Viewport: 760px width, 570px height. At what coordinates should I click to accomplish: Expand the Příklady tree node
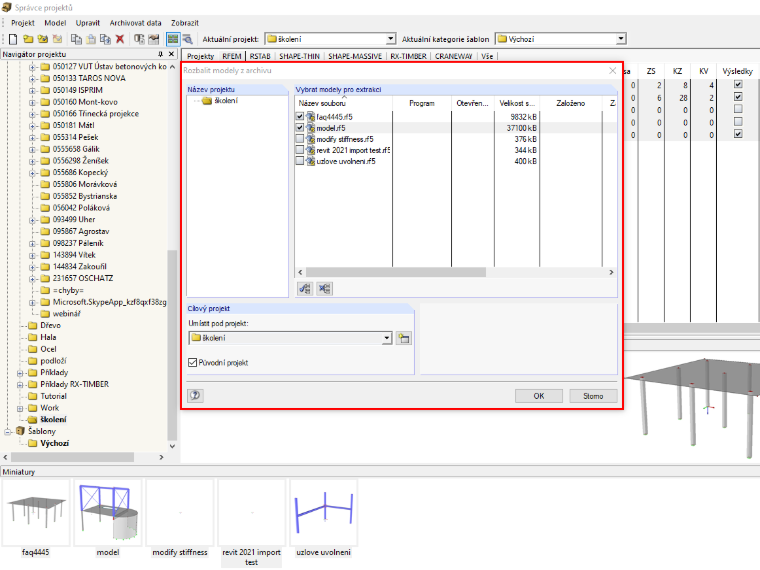coord(20,373)
